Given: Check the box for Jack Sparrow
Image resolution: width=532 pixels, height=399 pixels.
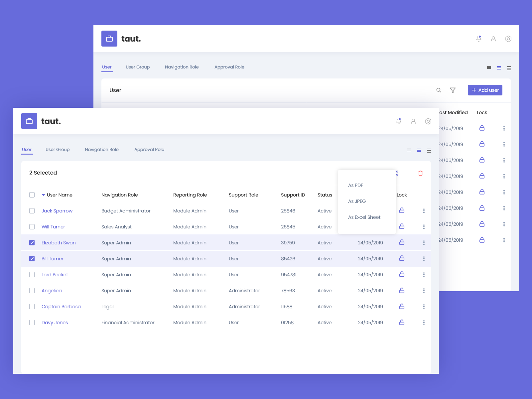Looking at the screenshot, I should coord(32,211).
